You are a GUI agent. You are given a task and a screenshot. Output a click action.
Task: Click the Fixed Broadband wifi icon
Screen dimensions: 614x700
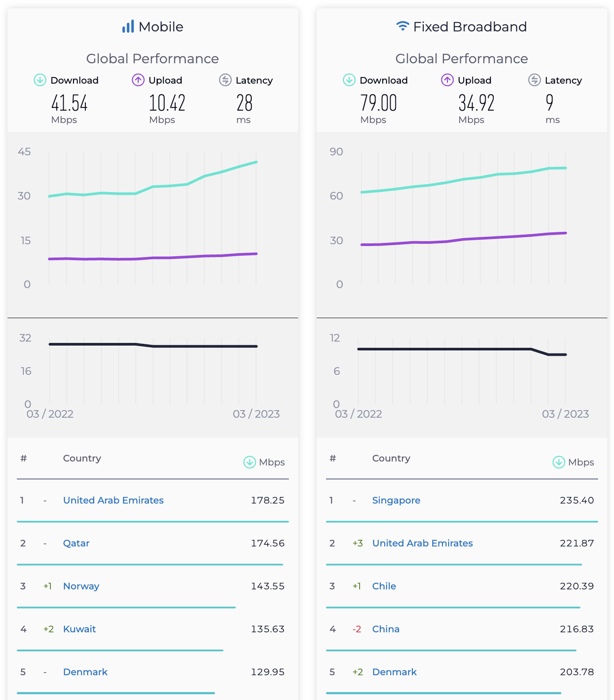tap(402, 26)
